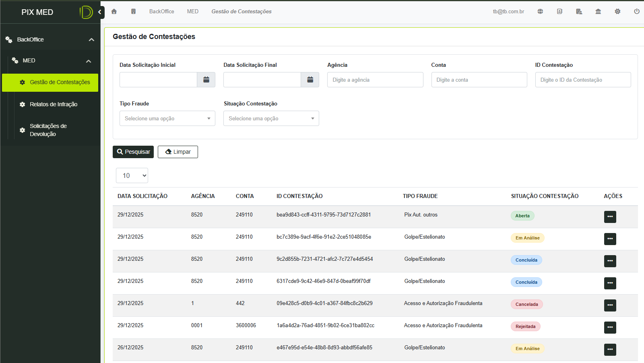The width and height of the screenshot is (644, 363).
Task: Open the Situação Contestação dropdown
Action: (271, 118)
